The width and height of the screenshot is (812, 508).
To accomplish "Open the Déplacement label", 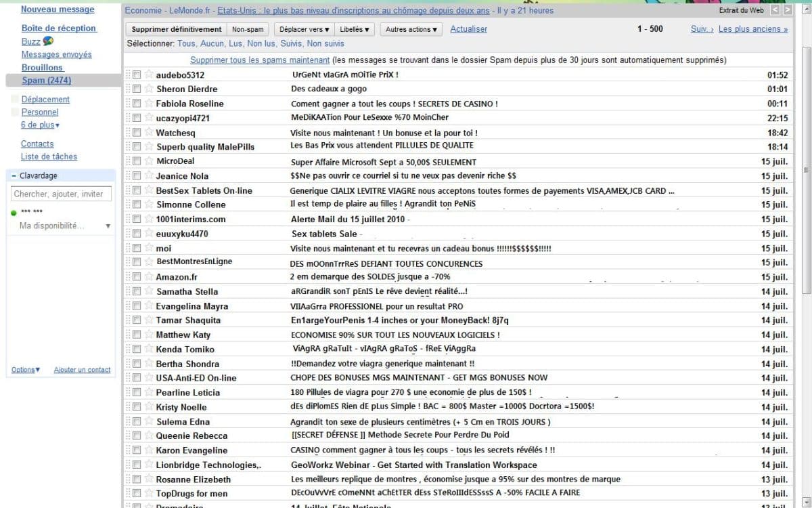I will point(45,100).
